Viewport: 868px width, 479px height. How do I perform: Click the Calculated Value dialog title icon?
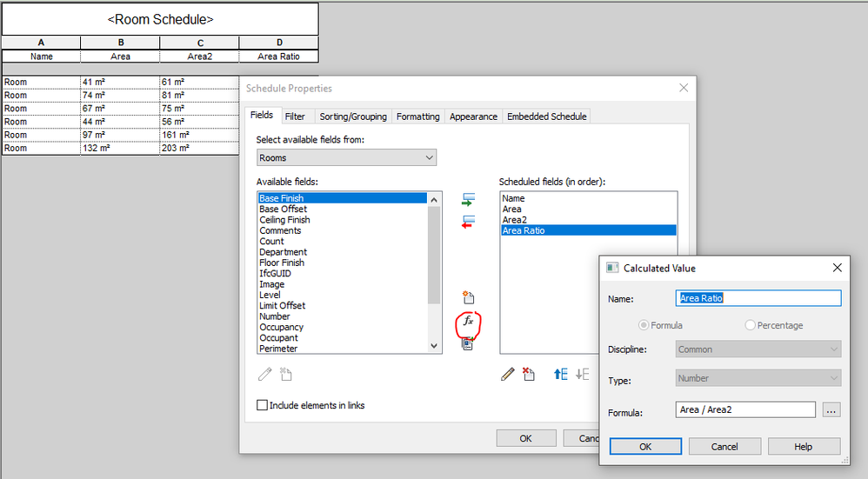[612, 268]
